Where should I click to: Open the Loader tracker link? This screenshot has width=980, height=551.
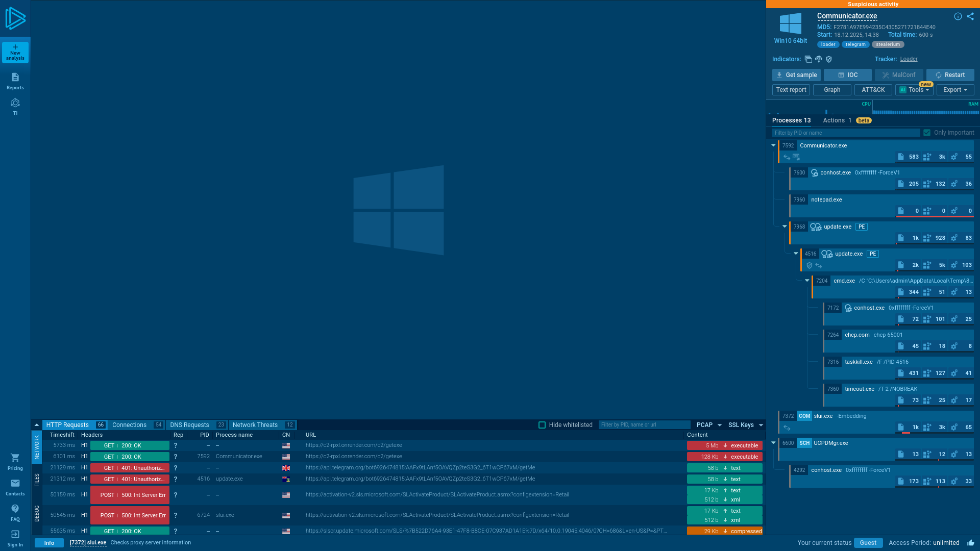click(x=909, y=59)
